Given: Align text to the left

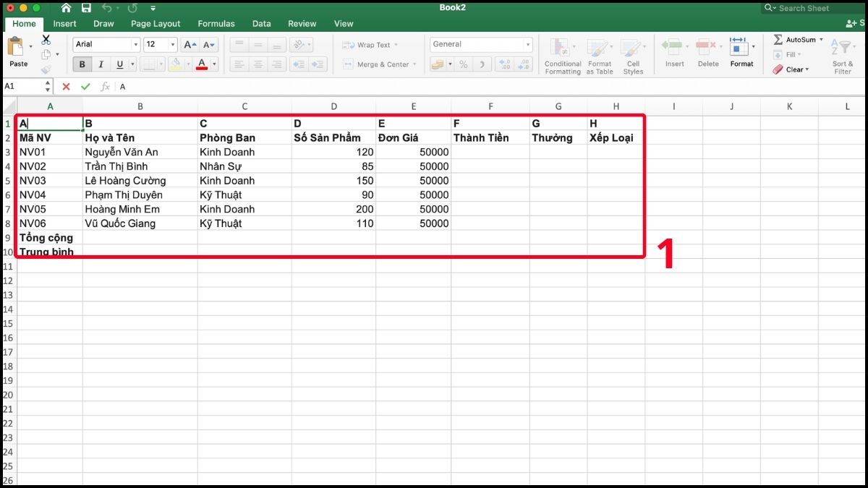Looking at the screenshot, I should click(x=239, y=64).
